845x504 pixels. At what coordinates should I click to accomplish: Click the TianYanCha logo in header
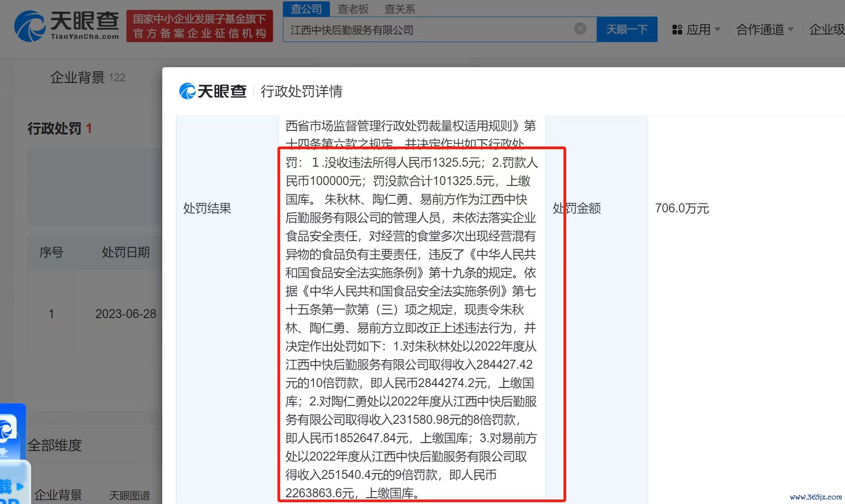(x=67, y=26)
